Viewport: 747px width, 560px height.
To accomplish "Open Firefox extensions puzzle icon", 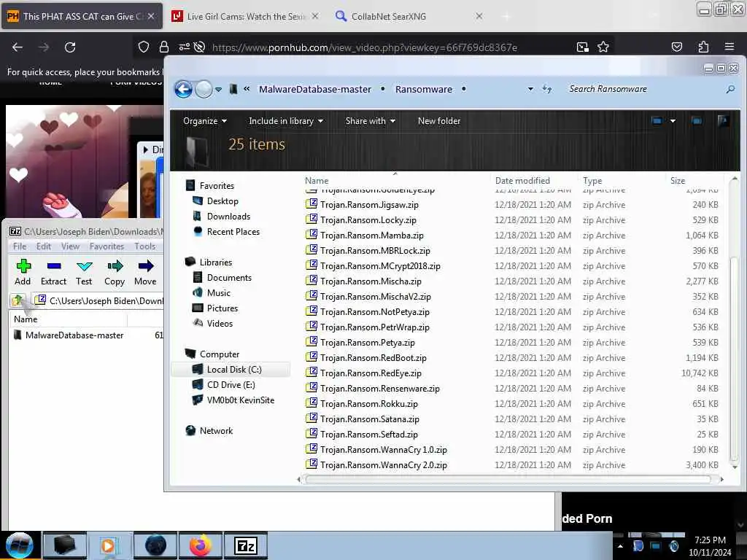I will click(703, 47).
